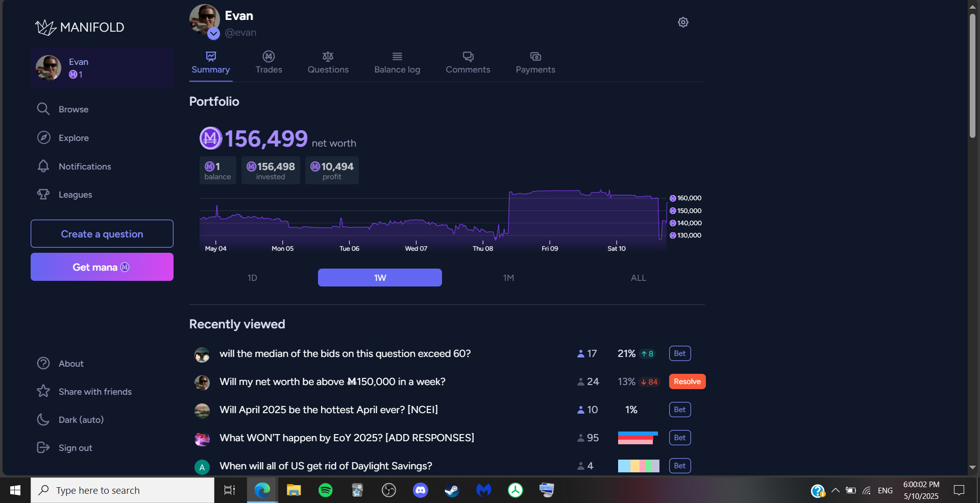This screenshot has width=980, height=503.
Task: Click the 156,498 invested stat
Action: click(x=271, y=170)
